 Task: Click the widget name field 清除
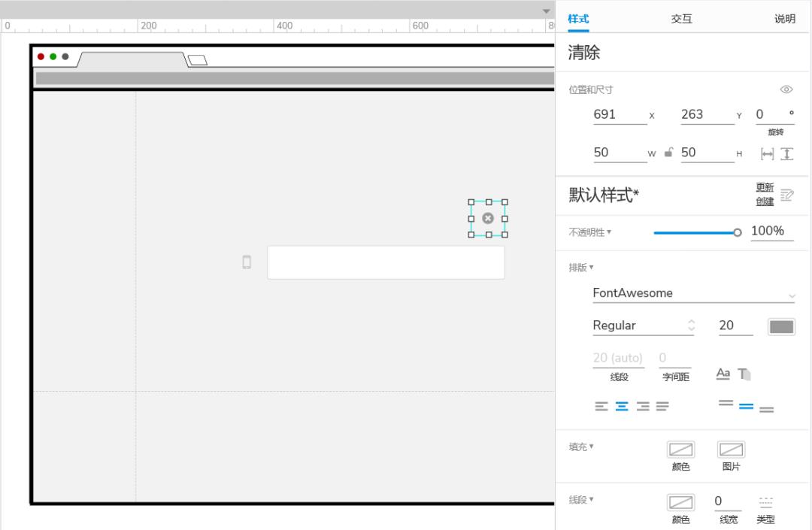click(x=583, y=53)
